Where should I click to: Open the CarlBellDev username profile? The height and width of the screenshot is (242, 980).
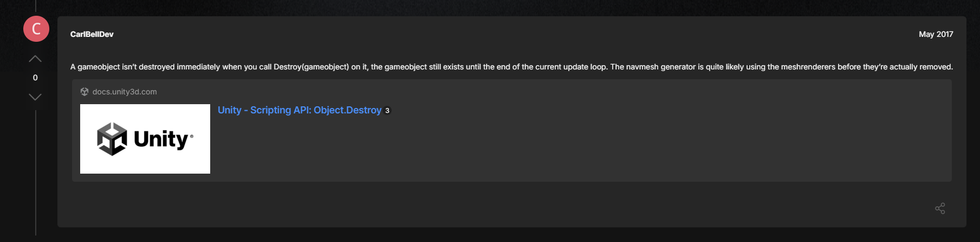coord(92,34)
